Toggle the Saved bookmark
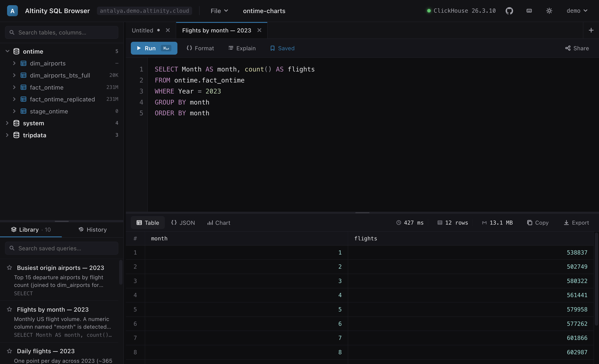The width and height of the screenshot is (599, 364). 282,48
